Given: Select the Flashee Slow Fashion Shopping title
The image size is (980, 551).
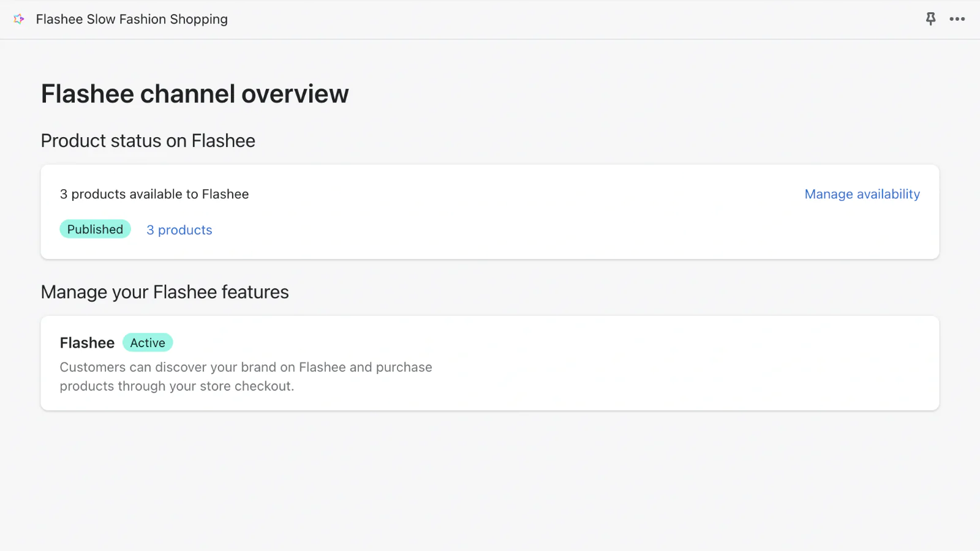Looking at the screenshot, I should [x=132, y=19].
